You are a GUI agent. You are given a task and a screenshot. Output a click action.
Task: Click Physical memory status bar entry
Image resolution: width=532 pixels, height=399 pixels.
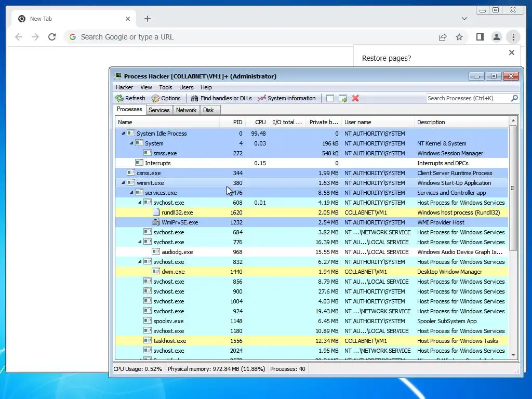click(x=217, y=369)
